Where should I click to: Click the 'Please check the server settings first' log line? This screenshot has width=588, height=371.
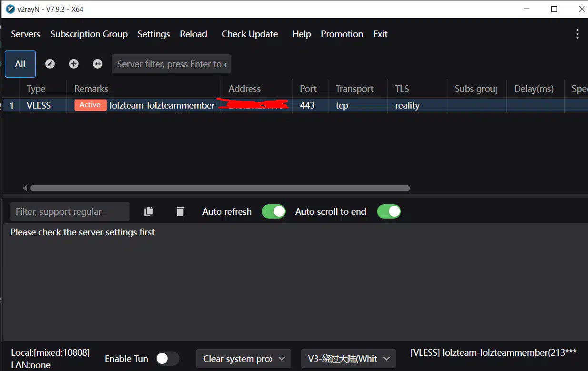83,232
